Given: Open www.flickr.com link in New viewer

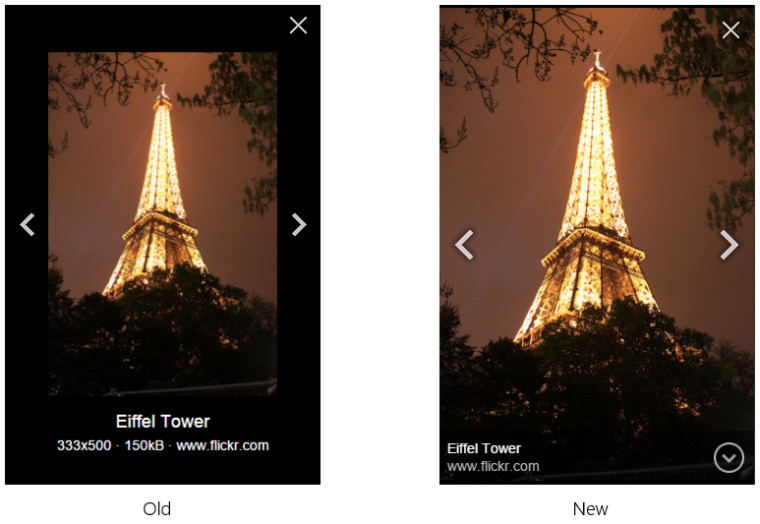Looking at the screenshot, I should coord(493,466).
